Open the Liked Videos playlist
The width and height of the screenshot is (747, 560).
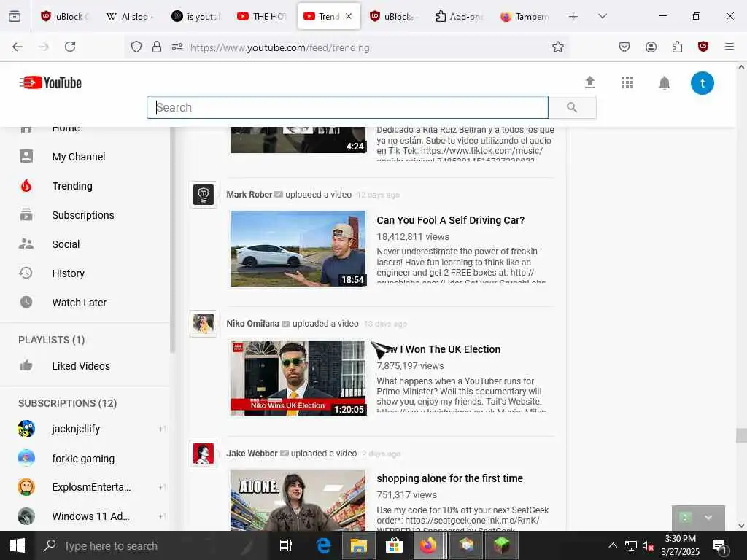(x=81, y=366)
